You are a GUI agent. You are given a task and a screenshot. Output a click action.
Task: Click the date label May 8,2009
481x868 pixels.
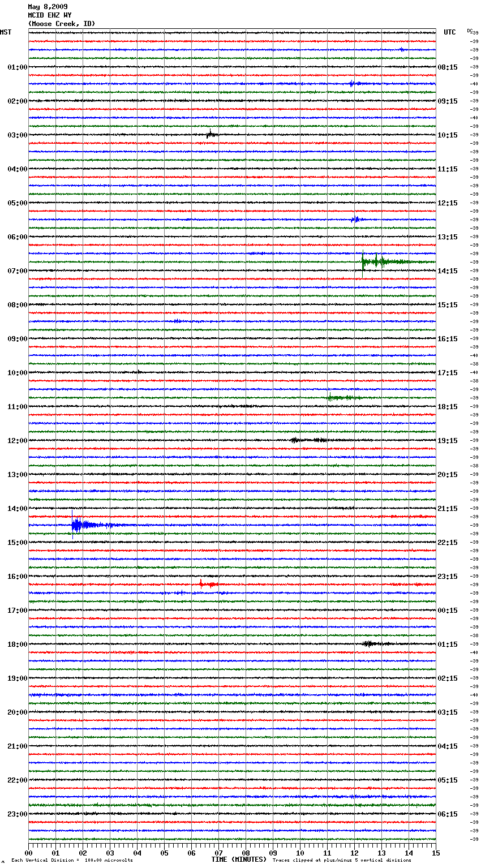[48, 7]
